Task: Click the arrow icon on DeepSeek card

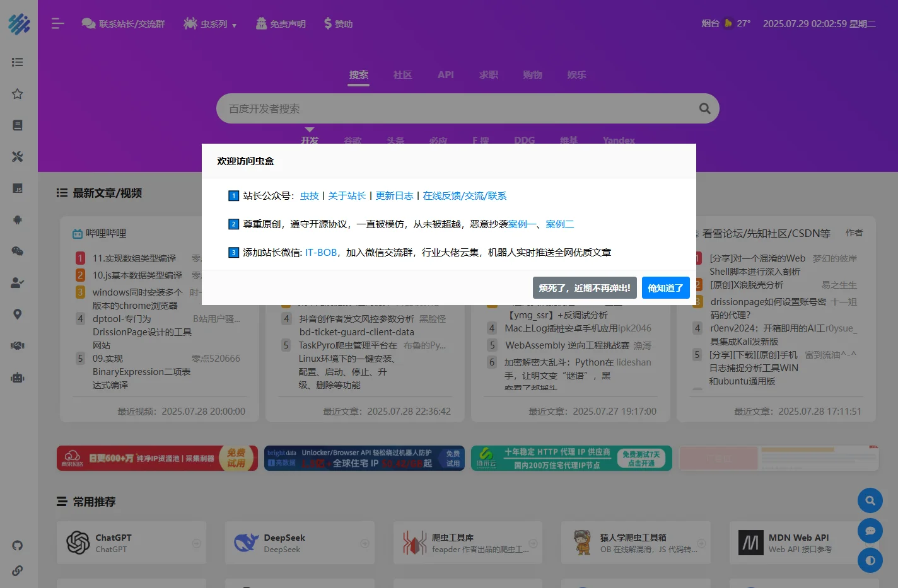Action: pos(365,543)
